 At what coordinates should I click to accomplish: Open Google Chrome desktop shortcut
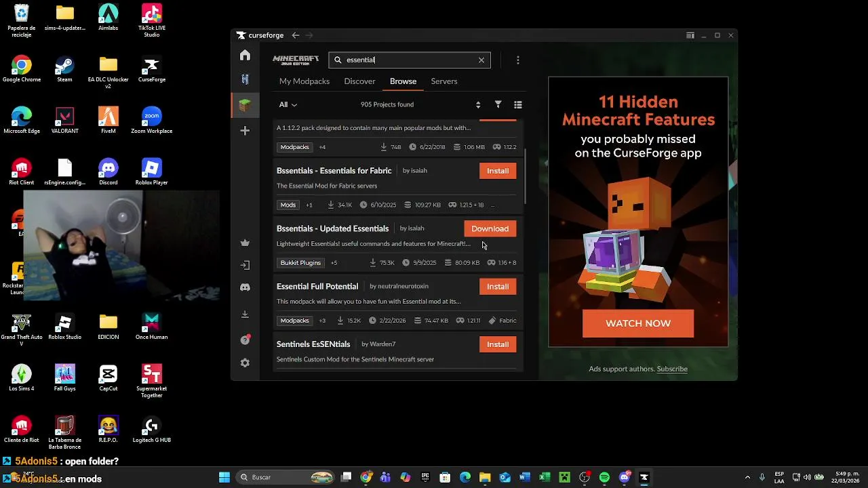22,70
